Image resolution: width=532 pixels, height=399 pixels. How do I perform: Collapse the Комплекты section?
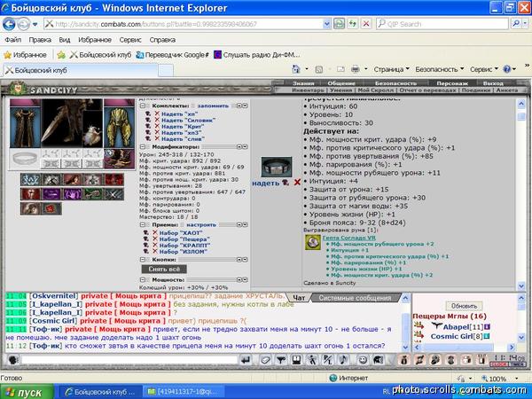tap(143, 106)
